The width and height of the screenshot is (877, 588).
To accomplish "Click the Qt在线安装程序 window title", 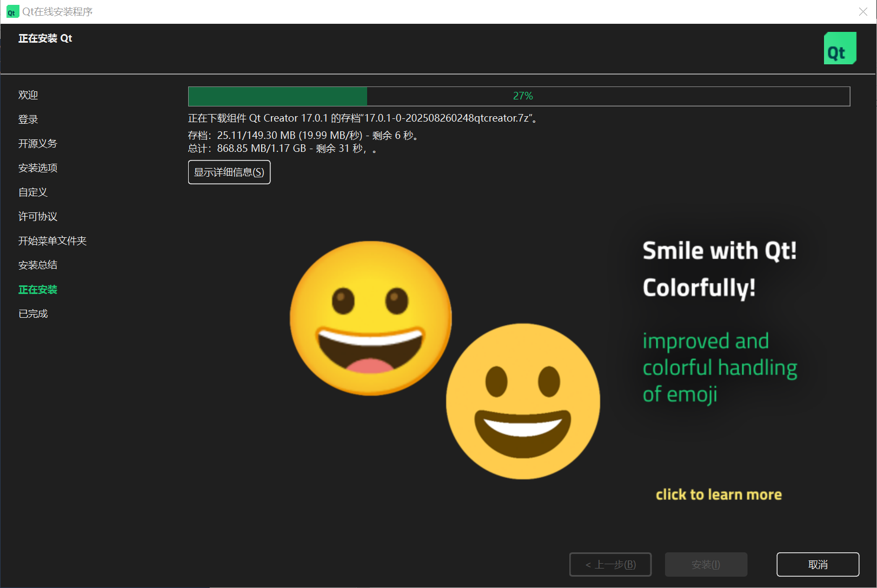I will (57, 11).
